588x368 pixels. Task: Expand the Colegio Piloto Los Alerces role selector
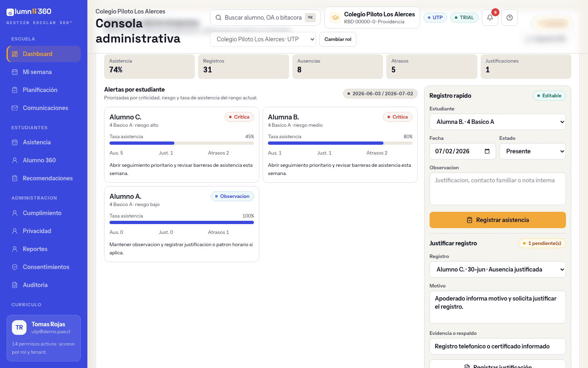point(263,39)
